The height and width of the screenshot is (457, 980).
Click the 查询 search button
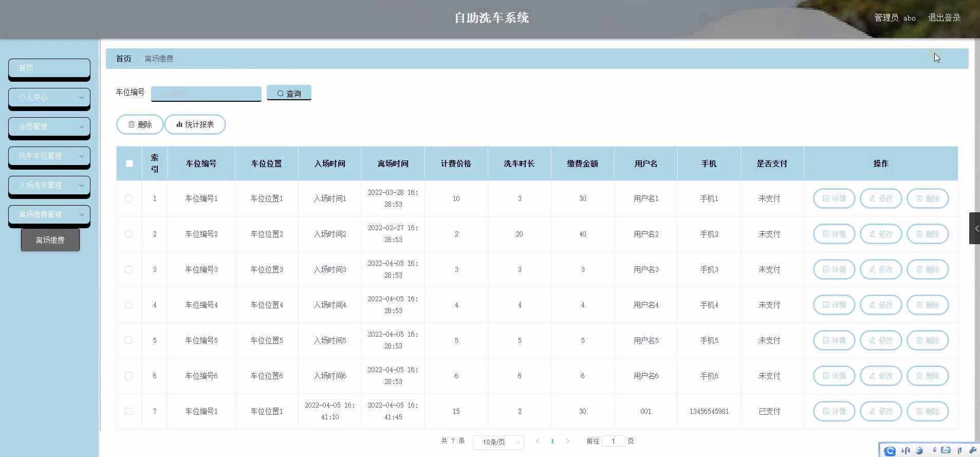[289, 93]
